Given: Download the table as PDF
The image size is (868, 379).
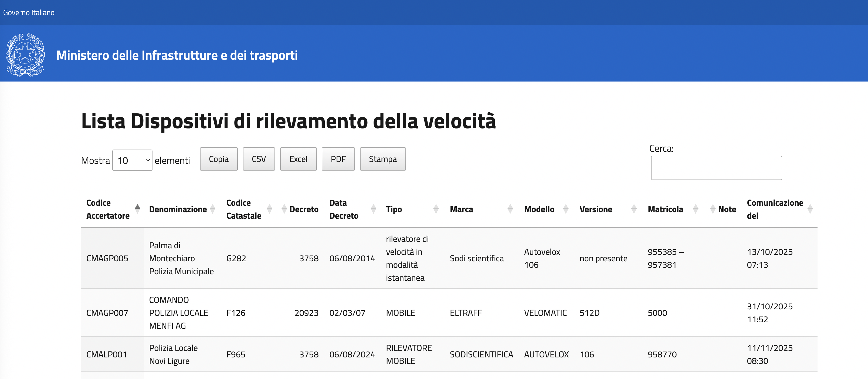Looking at the screenshot, I should [338, 159].
